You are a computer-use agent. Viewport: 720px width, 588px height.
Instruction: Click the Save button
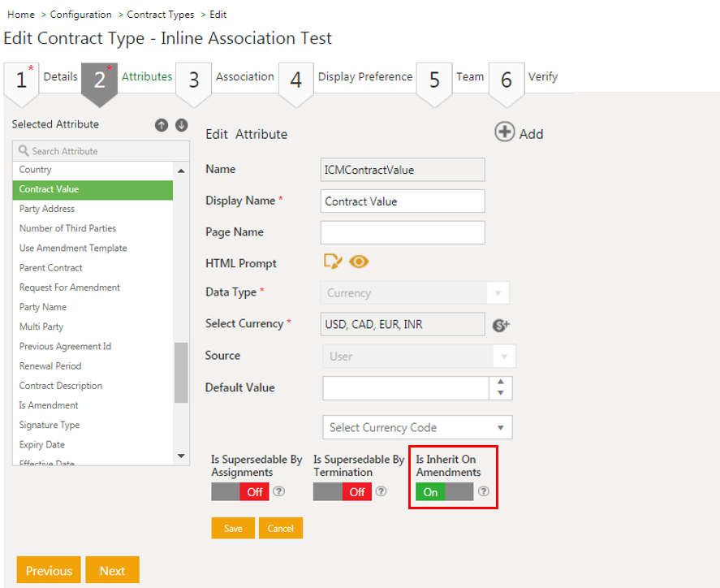[233, 528]
